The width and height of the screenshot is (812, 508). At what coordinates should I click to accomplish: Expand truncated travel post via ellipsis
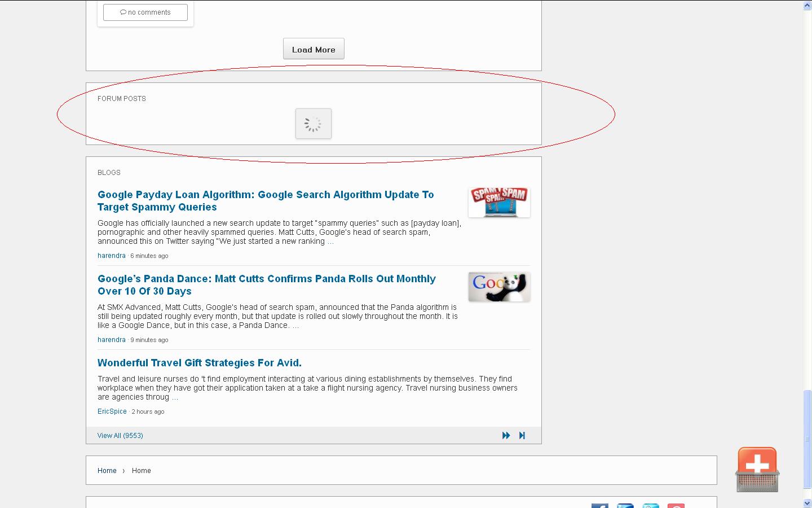pos(175,397)
